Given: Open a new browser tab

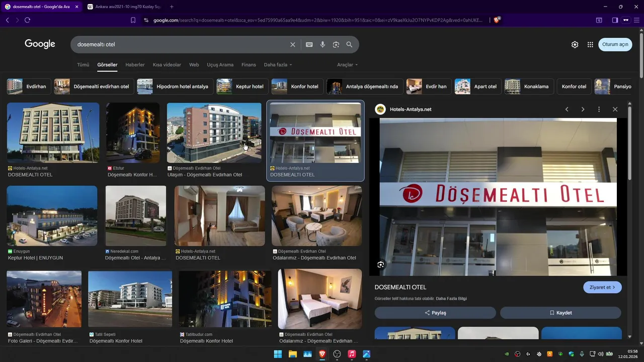Looking at the screenshot, I should click(172, 7).
